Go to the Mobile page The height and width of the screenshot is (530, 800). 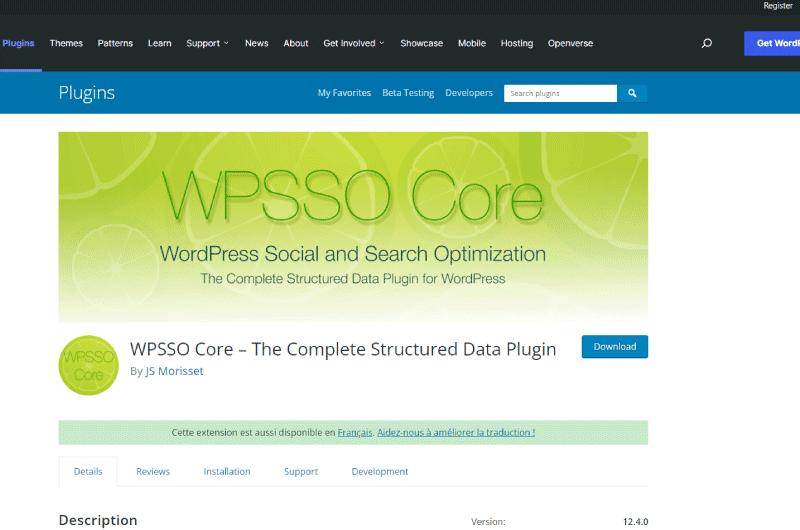point(472,43)
